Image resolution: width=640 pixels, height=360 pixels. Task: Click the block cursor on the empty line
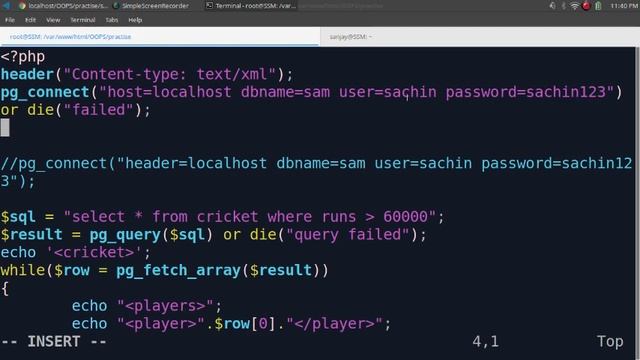[x=5, y=128]
